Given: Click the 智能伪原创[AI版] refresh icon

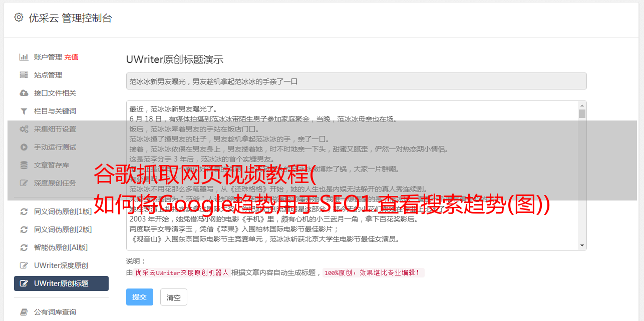Looking at the screenshot, I should (x=24, y=247).
